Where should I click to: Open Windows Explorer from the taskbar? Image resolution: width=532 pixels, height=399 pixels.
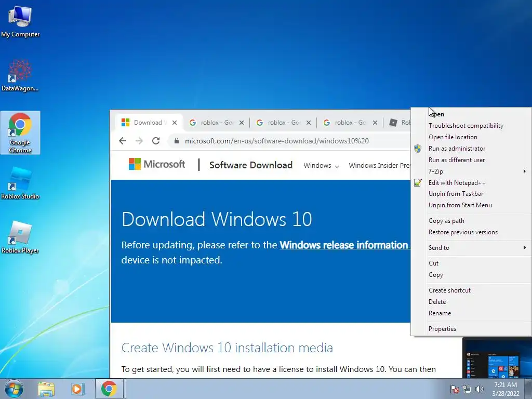tap(46, 389)
